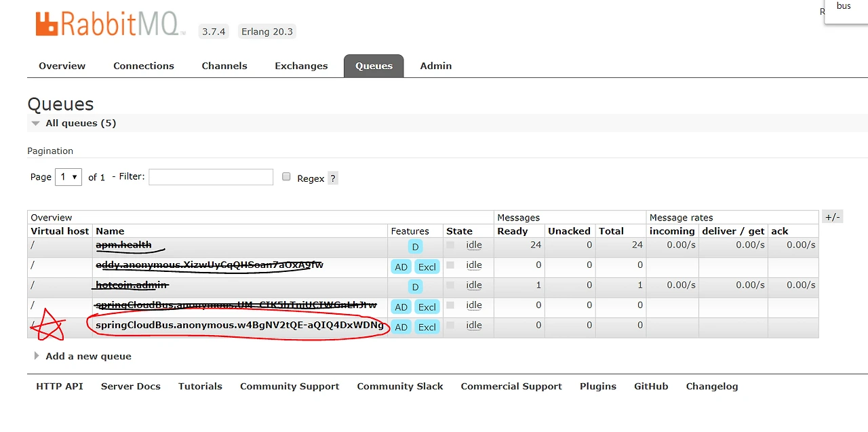Open the Tutorials footer link

[x=200, y=387]
